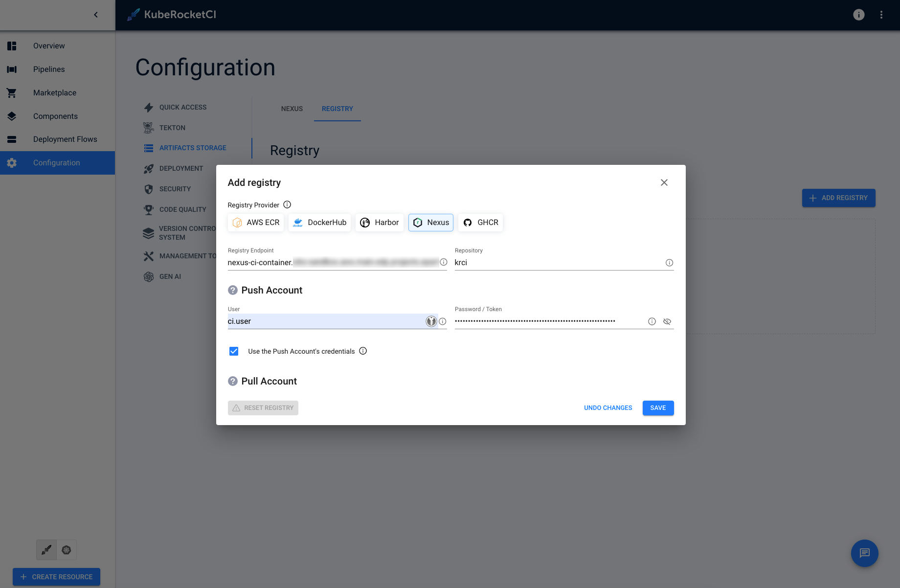Image resolution: width=900 pixels, height=588 pixels.
Task: Reveal the Password / Token value
Action: click(x=667, y=321)
